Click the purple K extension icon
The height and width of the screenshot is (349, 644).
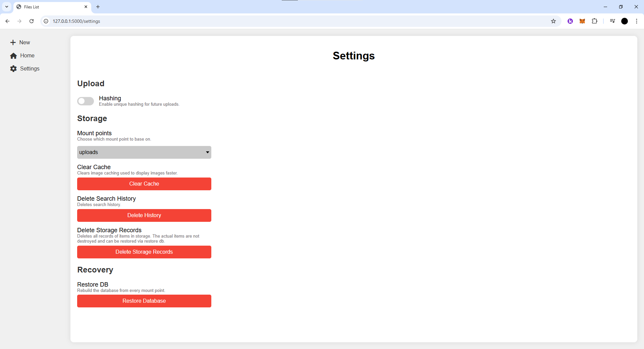point(570,21)
